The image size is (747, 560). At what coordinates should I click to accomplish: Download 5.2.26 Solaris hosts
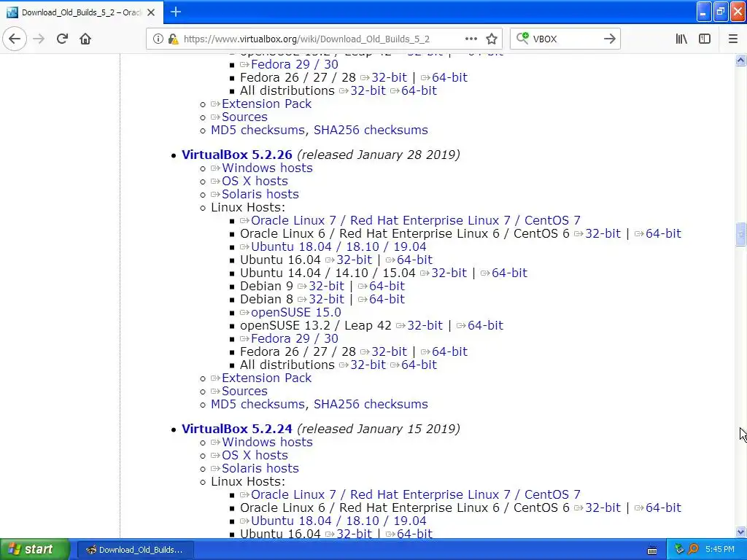(x=260, y=194)
